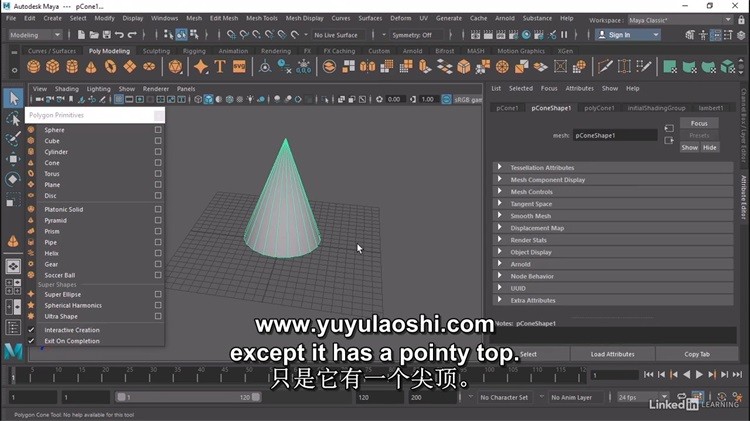Open the Symmetry Off dropdown
The image size is (750, 421).
tap(417, 35)
